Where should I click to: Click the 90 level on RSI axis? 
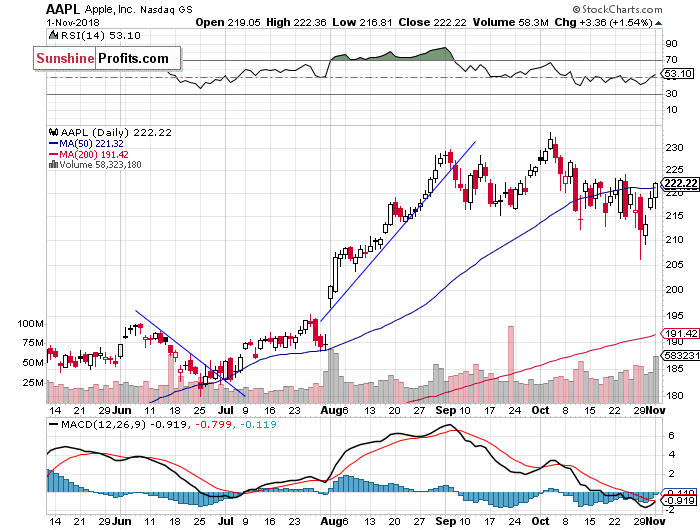tap(671, 44)
